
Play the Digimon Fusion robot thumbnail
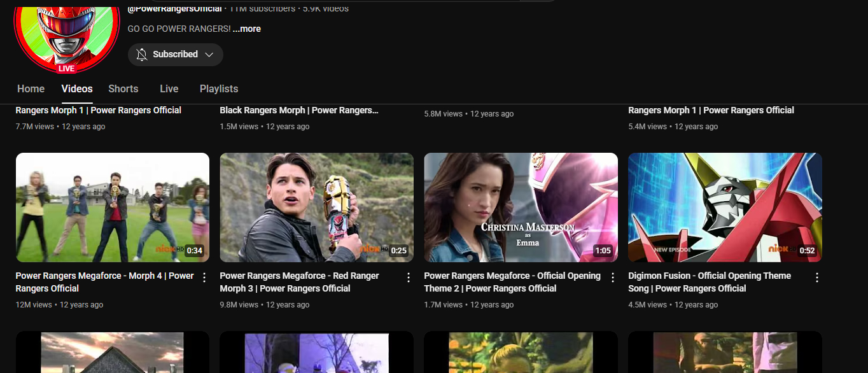(725, 207)
